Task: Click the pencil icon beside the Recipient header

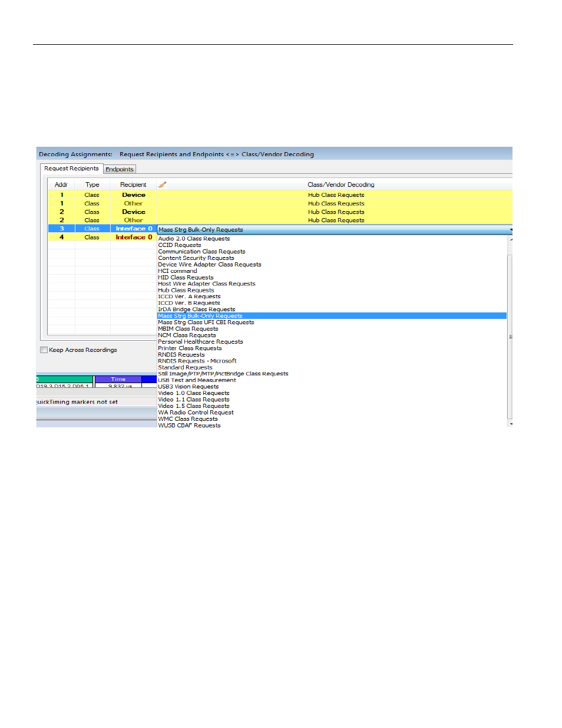Action: (162, 185)
